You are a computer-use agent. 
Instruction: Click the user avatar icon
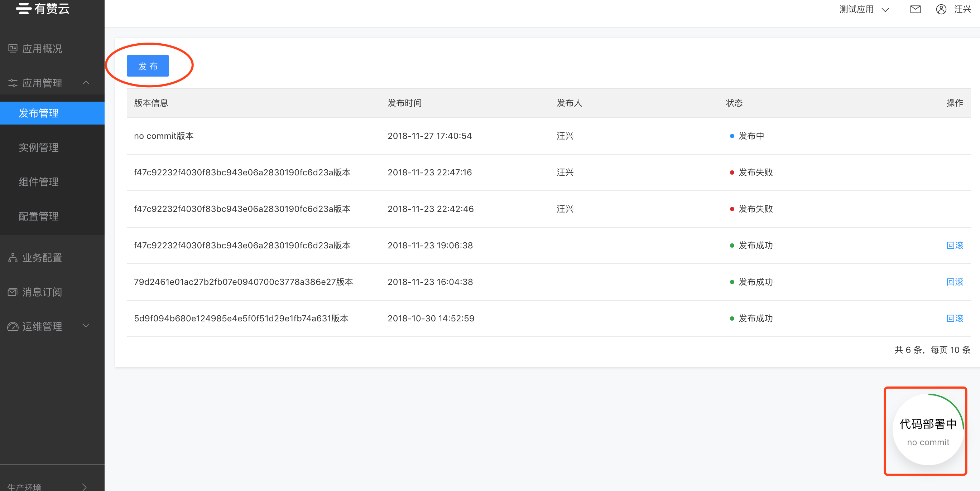coord(941,9)
